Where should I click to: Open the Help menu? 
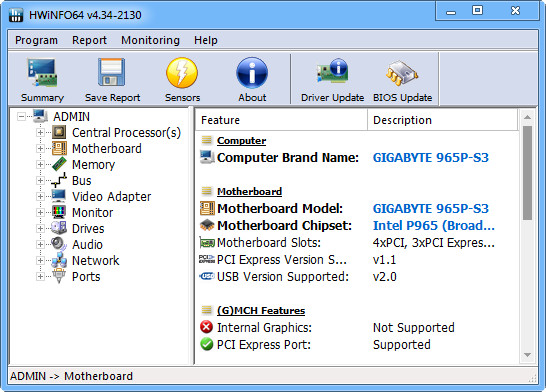coord(206,40)
